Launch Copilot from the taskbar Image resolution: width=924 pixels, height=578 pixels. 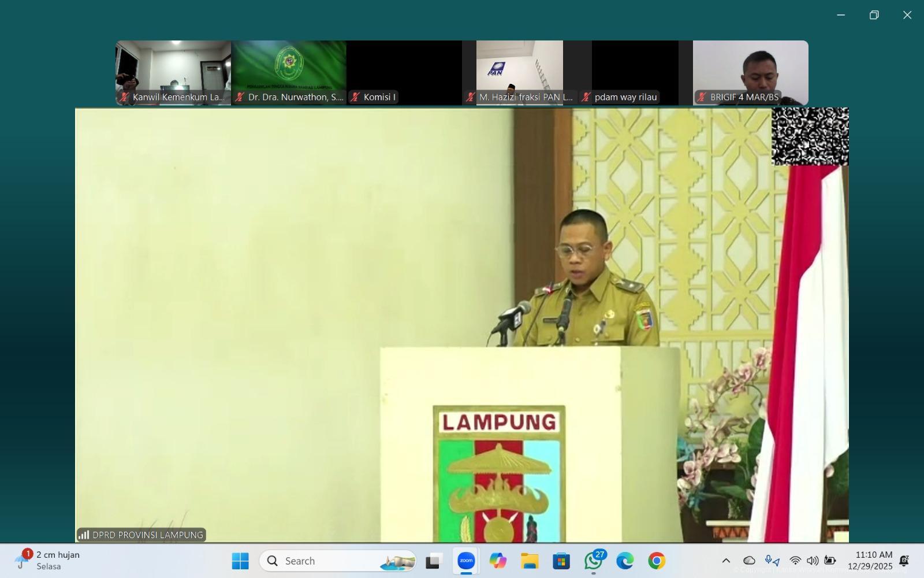point(497,561)
